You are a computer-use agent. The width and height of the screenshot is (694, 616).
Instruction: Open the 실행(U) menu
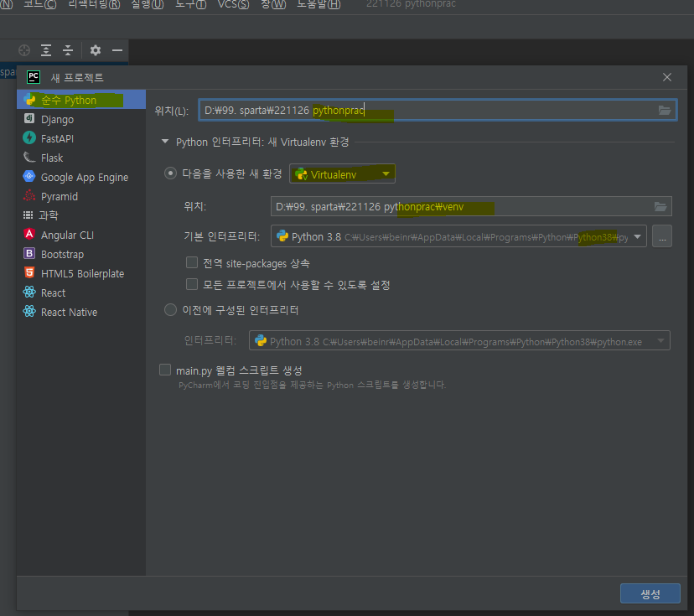pos(148,4)
